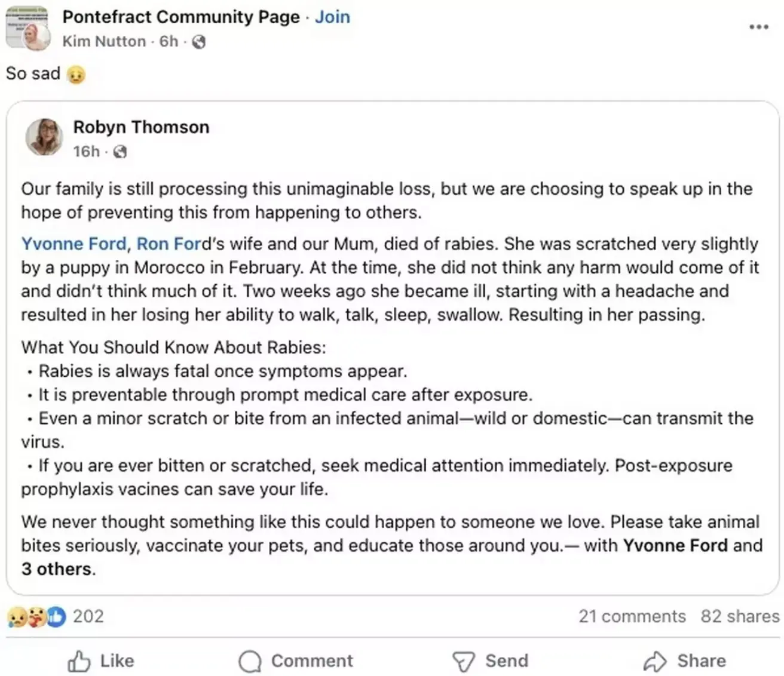784x676 pixels.
Task: Click the globe icon beside 16h
Action: pyautogui.click(x=120, y=152)
